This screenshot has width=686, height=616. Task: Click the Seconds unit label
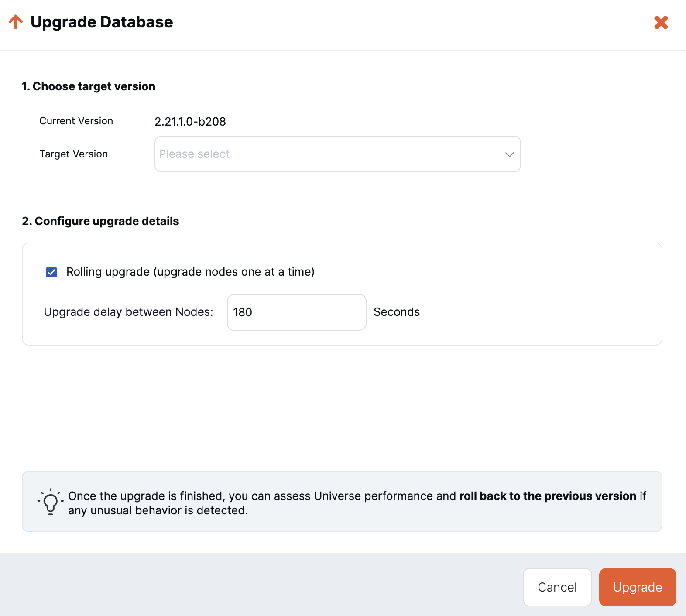click(396, 312)
